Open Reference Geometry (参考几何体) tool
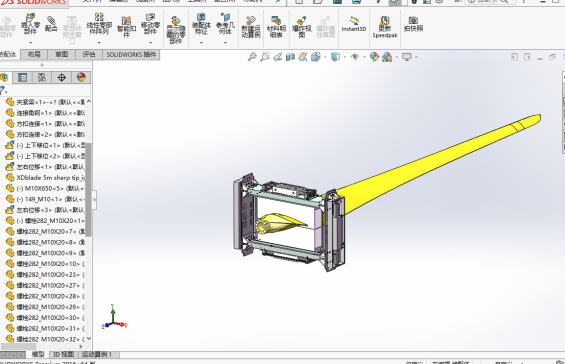 (225, 25)
